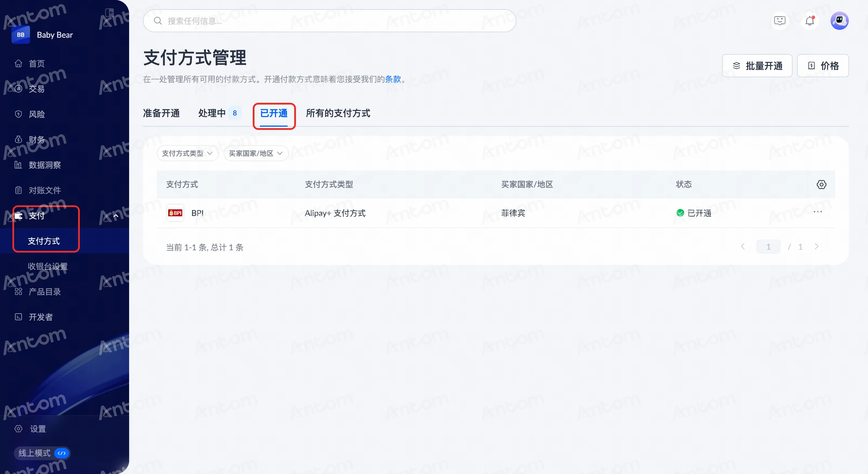Open 设置 at the sidebar bottom
The image size is (868, 474).
[38, 429]
